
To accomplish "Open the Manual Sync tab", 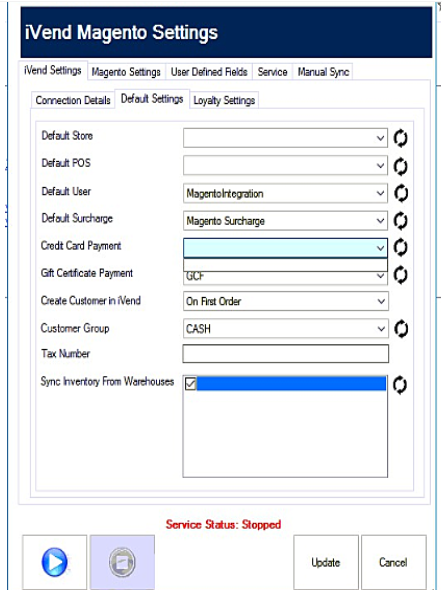I will 323,72.
